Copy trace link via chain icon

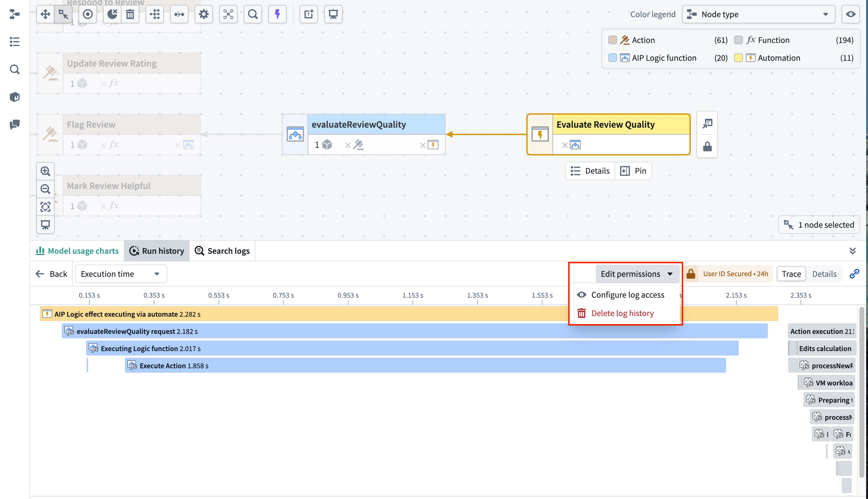pos(854,273)
